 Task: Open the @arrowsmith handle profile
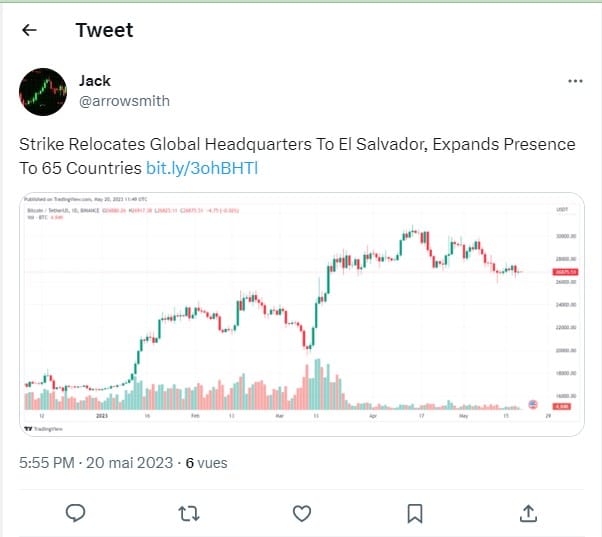[x=124, y=101]
